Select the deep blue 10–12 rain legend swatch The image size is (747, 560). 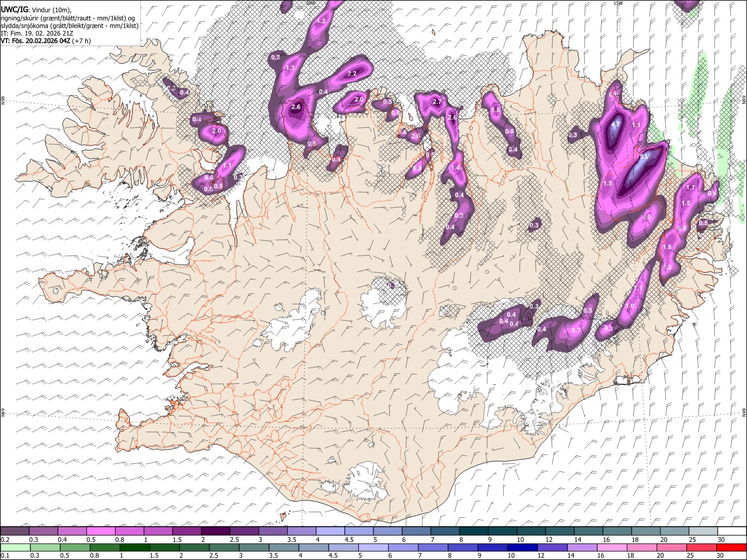click(x=523, y=547)
